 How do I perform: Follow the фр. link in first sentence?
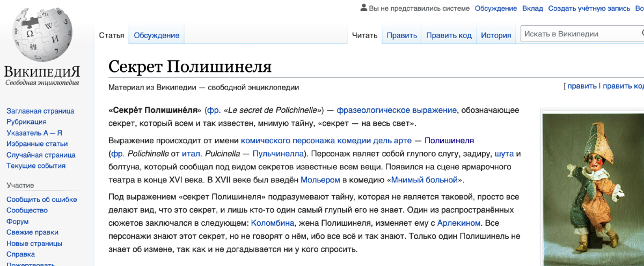click(214, 110)
